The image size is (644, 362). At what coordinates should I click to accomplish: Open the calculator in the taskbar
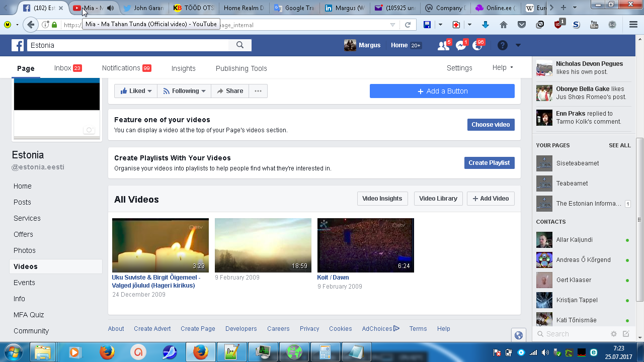tap(325, 352)
